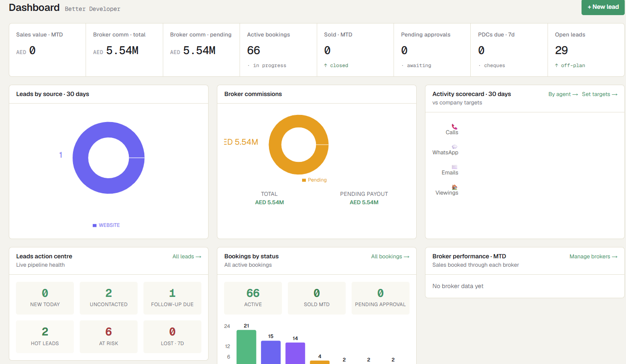
Task: Select the Sold MTD status tile
Action: click(317, 298)
